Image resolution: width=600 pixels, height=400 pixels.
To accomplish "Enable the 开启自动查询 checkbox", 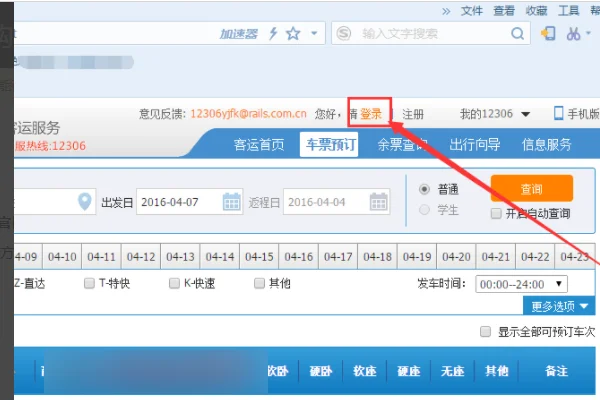I will pos(496,213).
